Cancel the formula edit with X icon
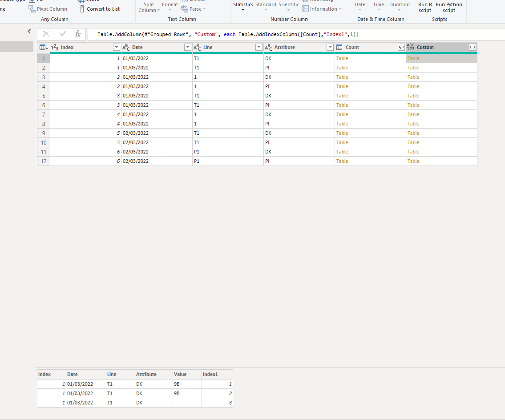This screenshot has height=420, width=505. (46, 34)
